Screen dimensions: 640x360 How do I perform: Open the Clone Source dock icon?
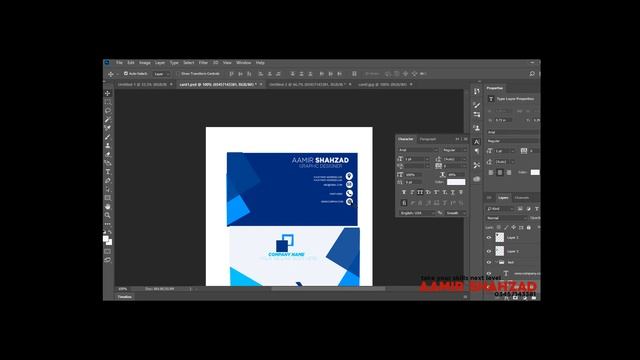tap(476, 128)
